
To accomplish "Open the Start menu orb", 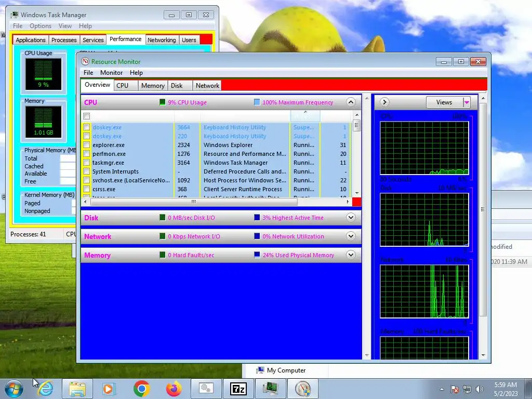I will tap(14, 389).
